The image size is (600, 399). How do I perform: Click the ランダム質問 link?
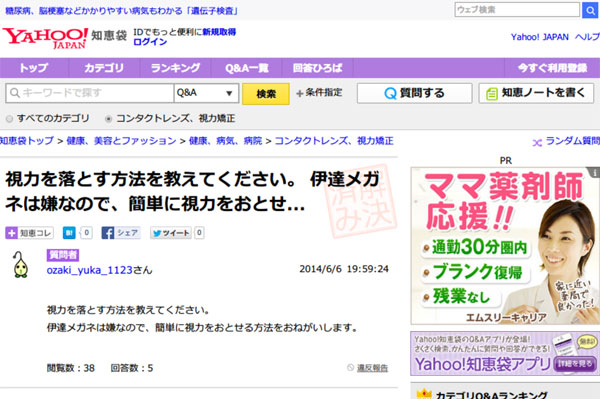click(572, 141)
